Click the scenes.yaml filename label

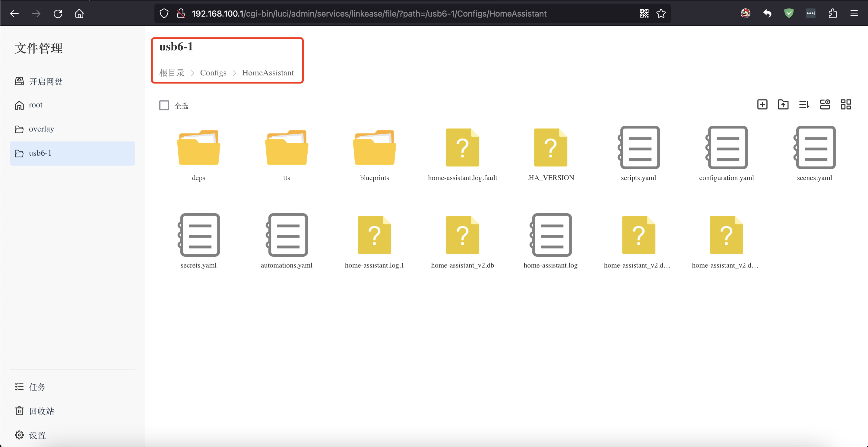(x=814, y=178)
